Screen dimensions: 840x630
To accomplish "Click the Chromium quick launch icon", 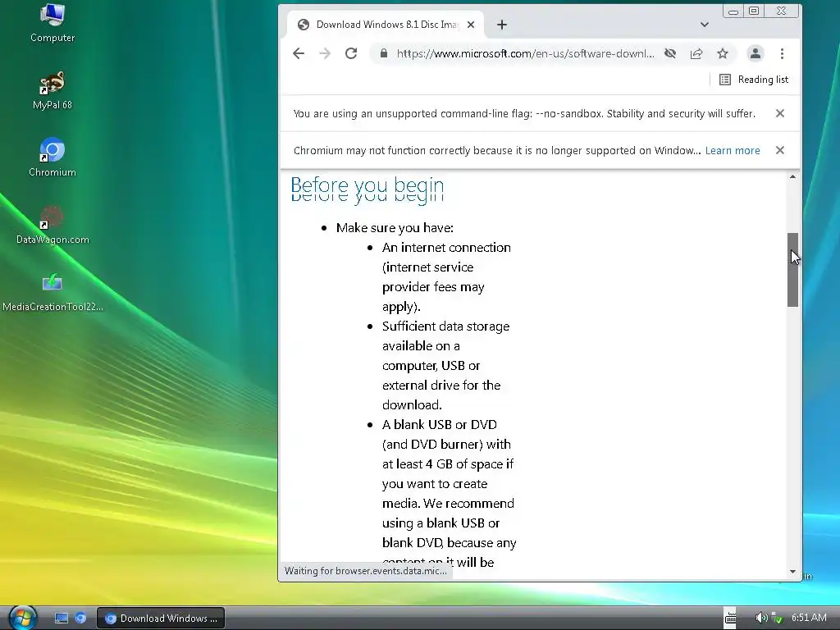I will pos(80,619).
